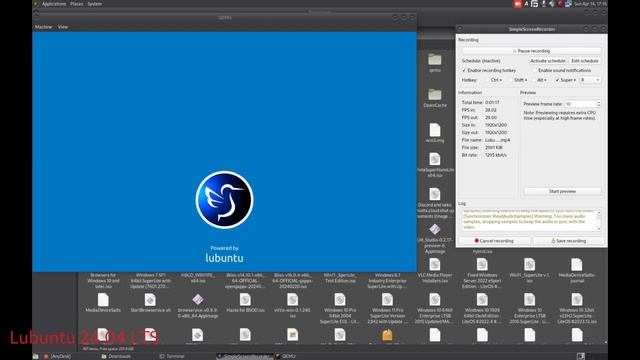
Task: Switch to AnyDesk in the taskbar
Action: pos(57,356)
